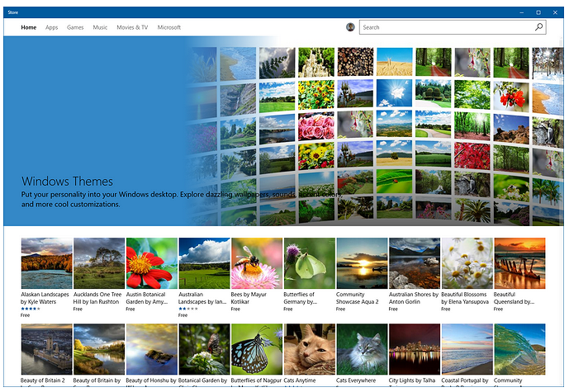Click the star rating under Australian Landscapes

pos(188,309)
